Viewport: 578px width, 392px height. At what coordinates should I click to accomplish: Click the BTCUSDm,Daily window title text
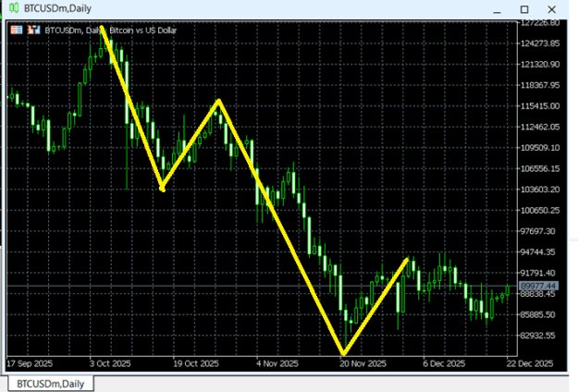tap(57, 8)
